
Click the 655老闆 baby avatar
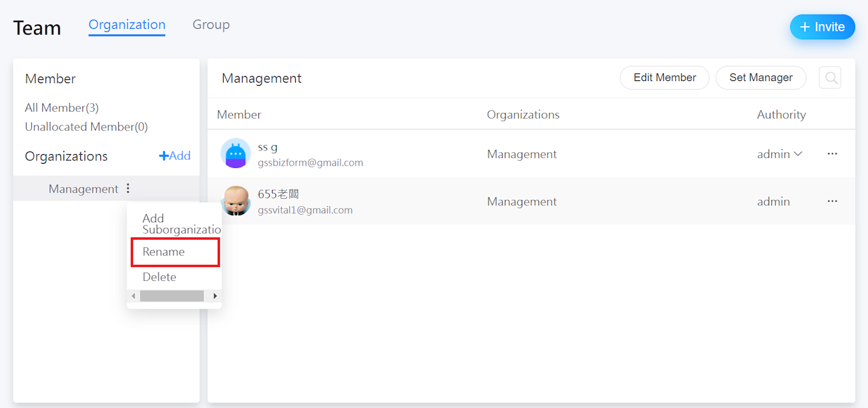[x=236, y=201]
